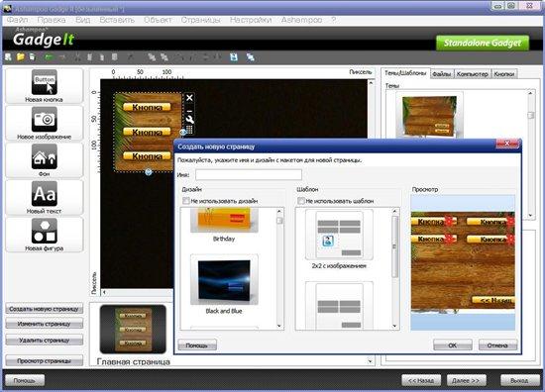
Task: Click the Создать новую страницу button
Action: 45,309
